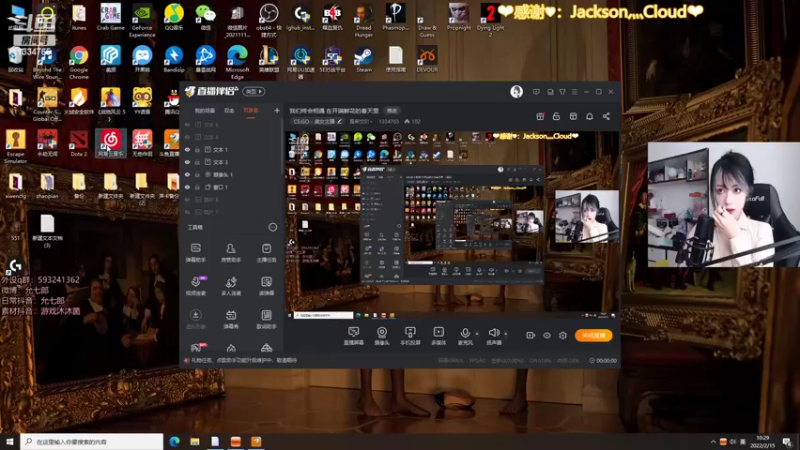Add a 多媒体 multimedia source
The height and width of the screenshot is (450, 800).
pos(438,336)
